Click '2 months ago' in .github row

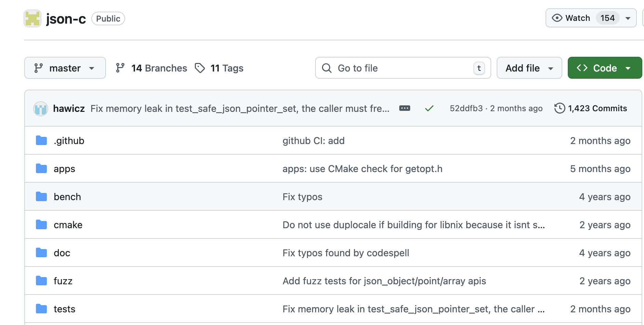(600, 141)
